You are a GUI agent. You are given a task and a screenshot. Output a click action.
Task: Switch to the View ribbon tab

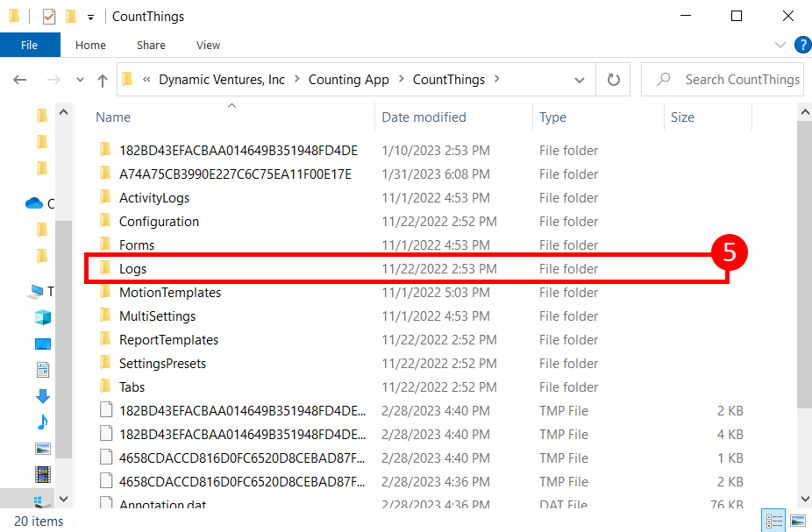point(208,45)
